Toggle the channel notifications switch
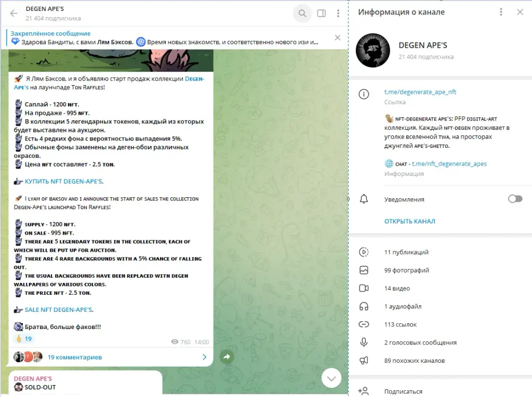This screenshot has width=532, height=397. click(515, 199)
